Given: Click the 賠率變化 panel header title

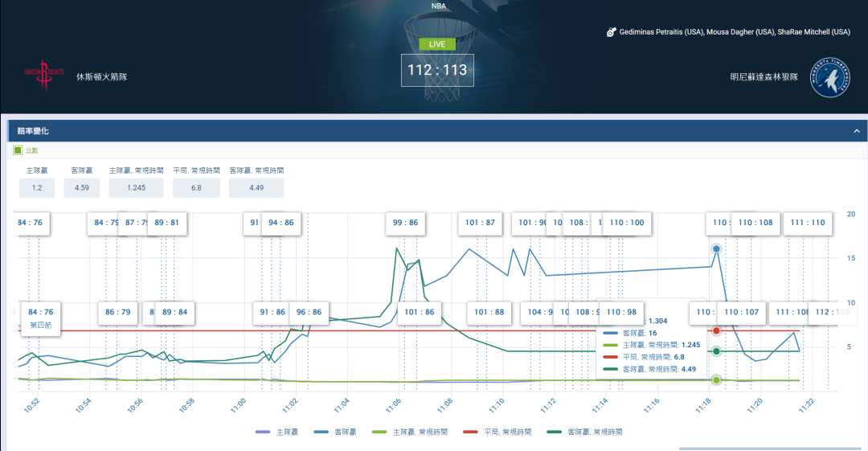Looking at the screenshot, I should pos(33,131).
